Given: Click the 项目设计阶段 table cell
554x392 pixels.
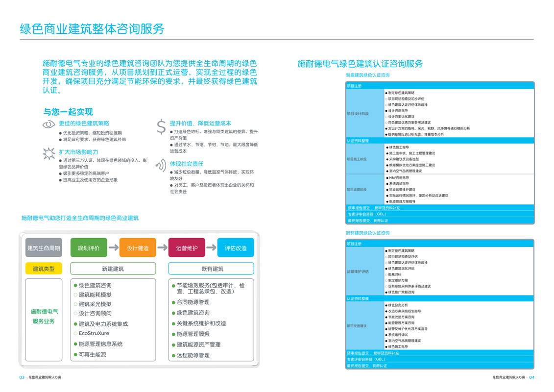Looking at the screenshot, I should (x=364, y=114).
